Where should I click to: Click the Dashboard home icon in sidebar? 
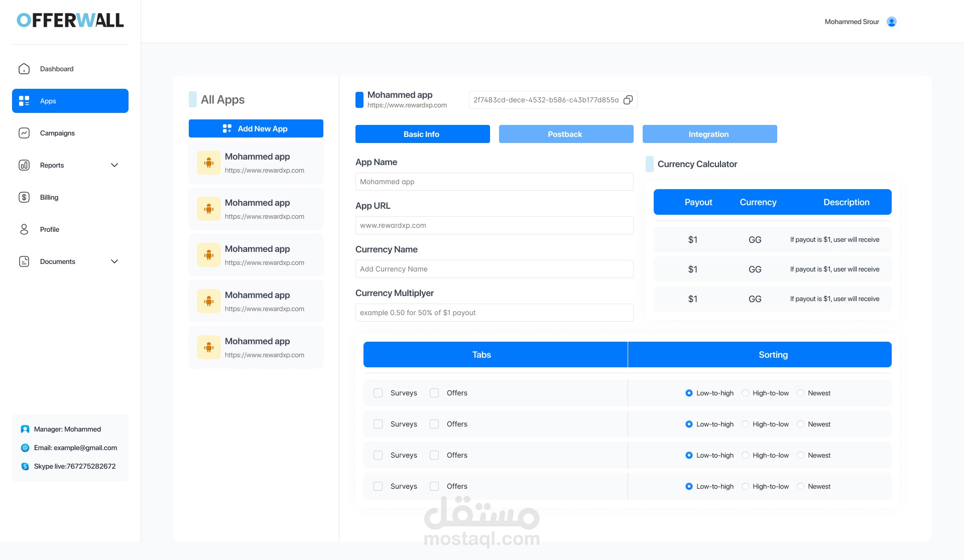coord(24,69)
